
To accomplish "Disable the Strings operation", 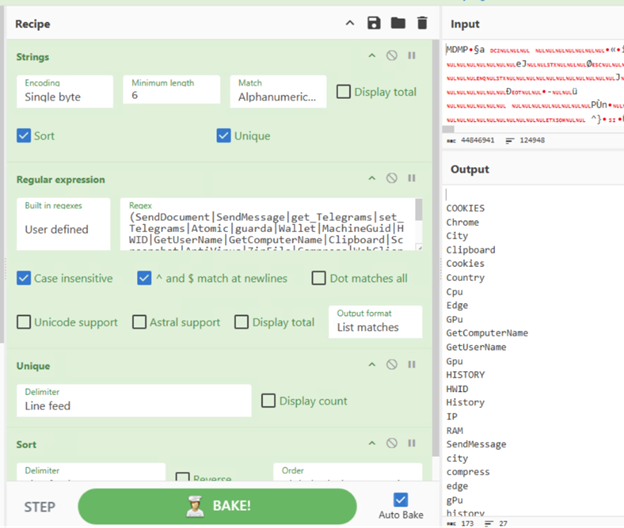I will (392, 56).
